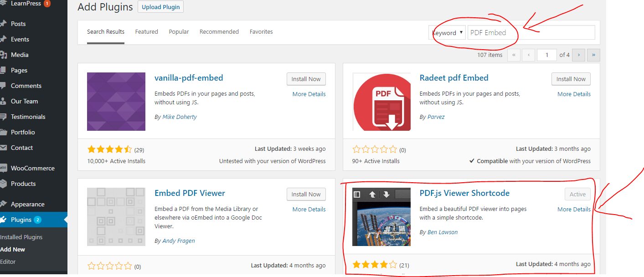Install the vanilla-pdf-embed plugin
644x277 pixels.
(306, 79)
